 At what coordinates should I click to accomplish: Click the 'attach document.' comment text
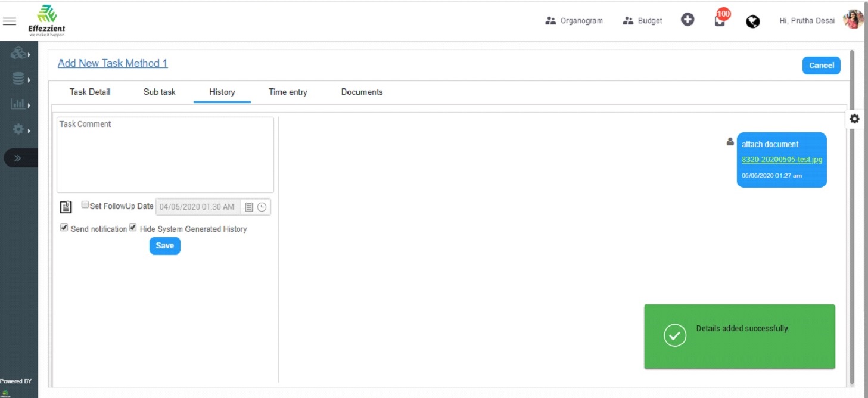pyautogui.click(x=770, y=144)
